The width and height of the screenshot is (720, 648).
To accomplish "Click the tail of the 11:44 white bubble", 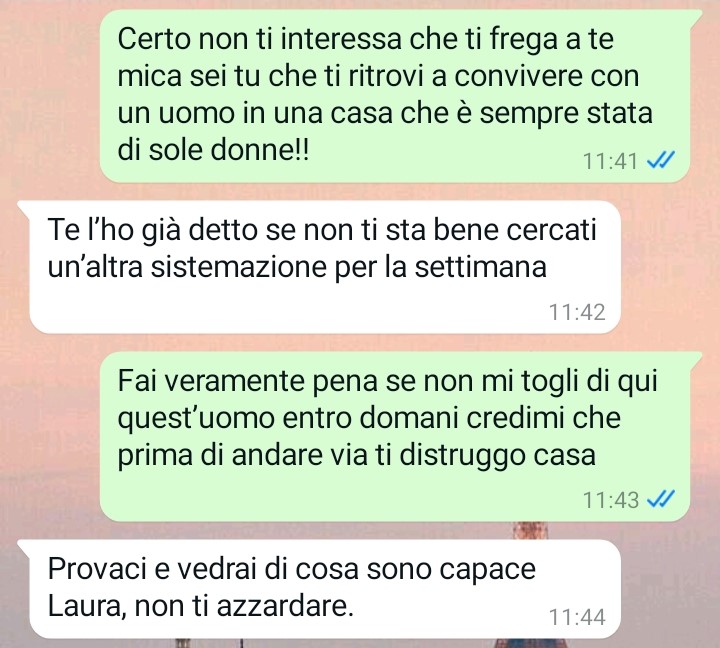I will [x=24, y=547].
